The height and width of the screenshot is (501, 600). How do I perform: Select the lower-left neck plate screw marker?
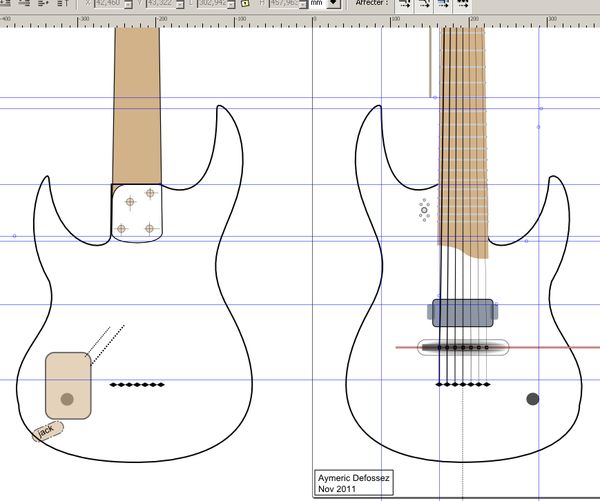[121, 229]
